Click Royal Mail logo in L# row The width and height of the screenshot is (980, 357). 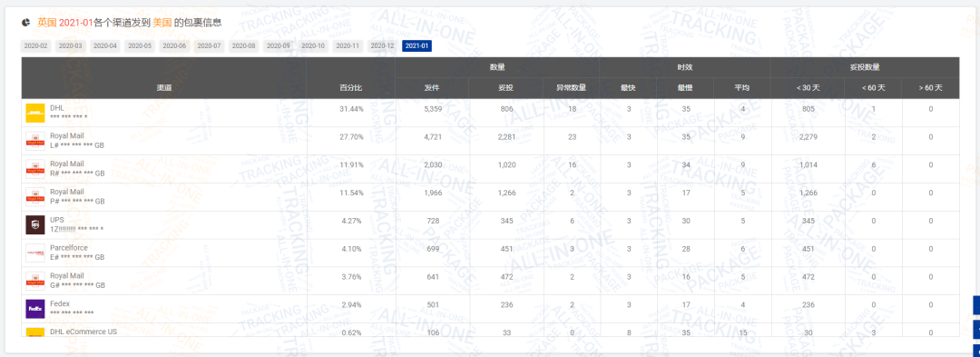[35, 141]
